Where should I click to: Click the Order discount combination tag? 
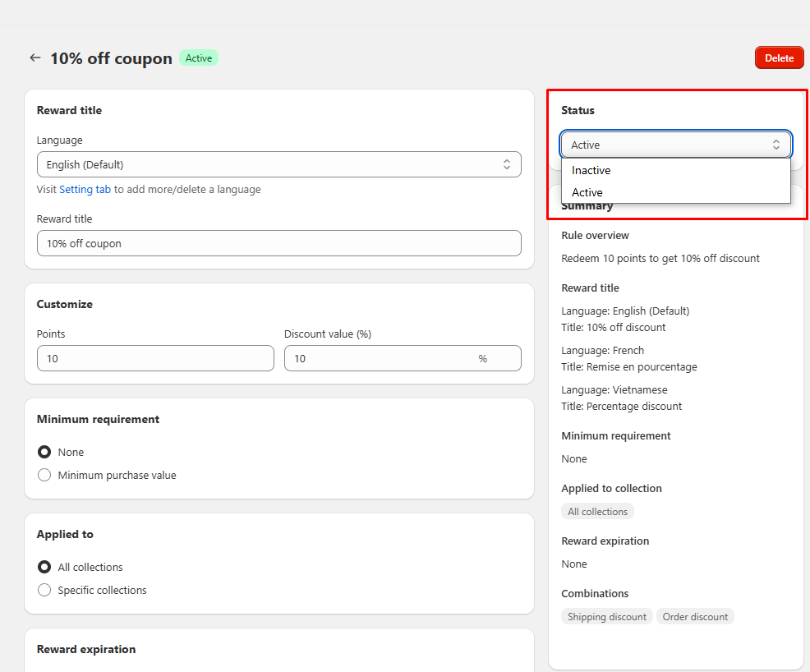[x=694, y=616]
